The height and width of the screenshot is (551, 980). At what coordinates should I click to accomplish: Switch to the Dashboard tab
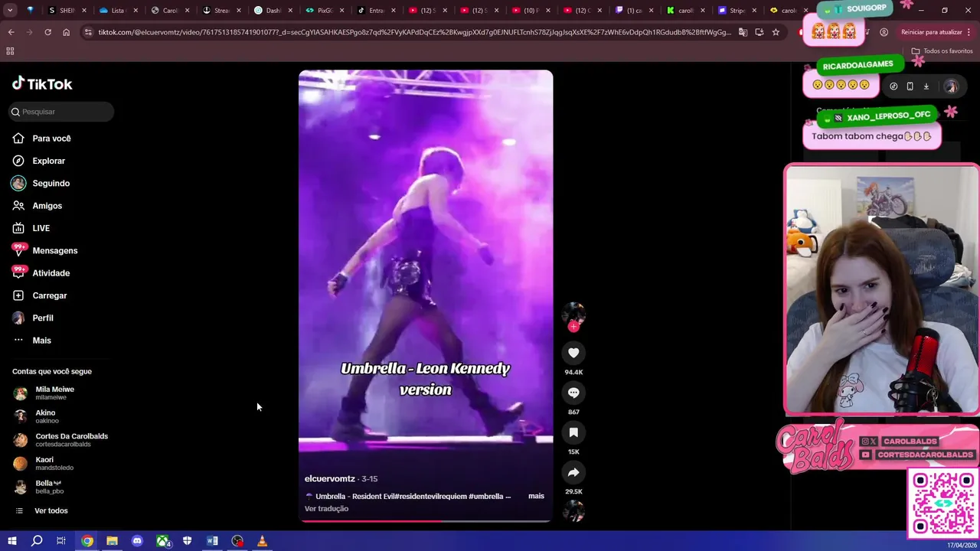coord(273,11)
